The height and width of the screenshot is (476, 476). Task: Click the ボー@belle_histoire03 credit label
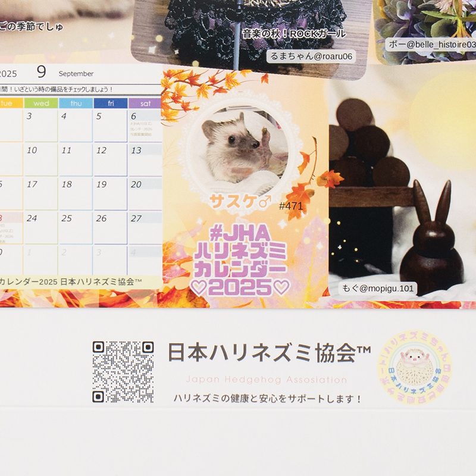click(431, 45)
